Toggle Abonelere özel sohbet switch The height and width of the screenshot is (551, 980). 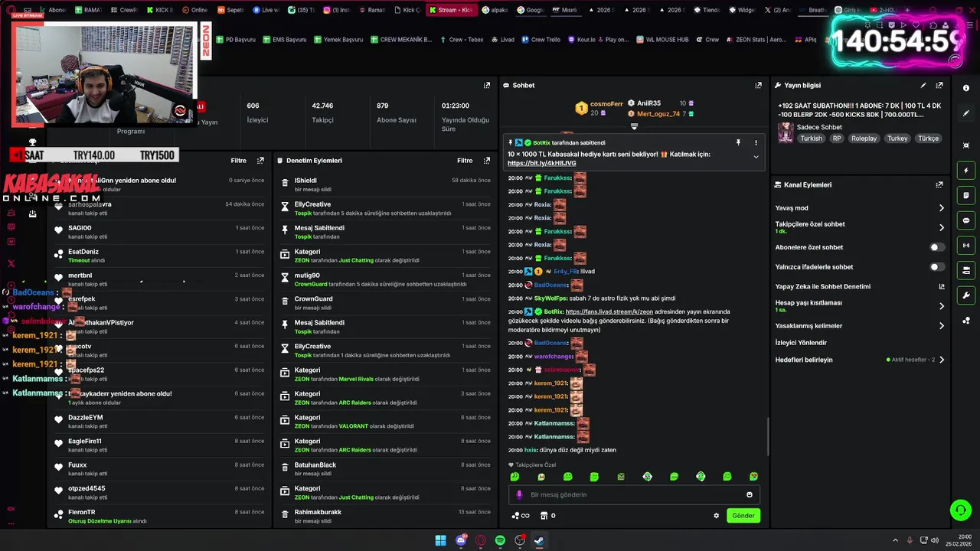pos(937,247)
